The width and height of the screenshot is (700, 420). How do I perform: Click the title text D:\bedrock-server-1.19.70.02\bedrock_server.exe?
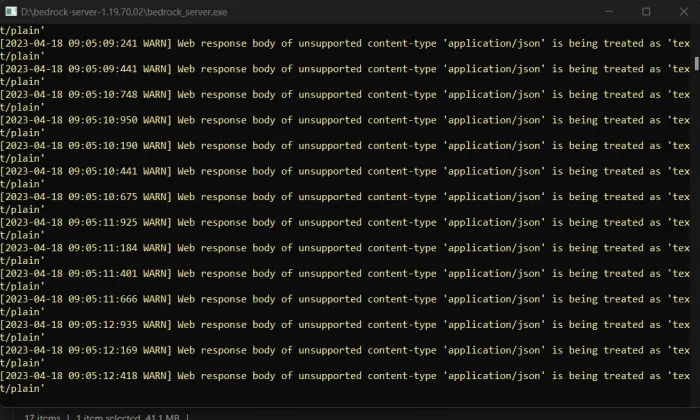tap(124, 12)
